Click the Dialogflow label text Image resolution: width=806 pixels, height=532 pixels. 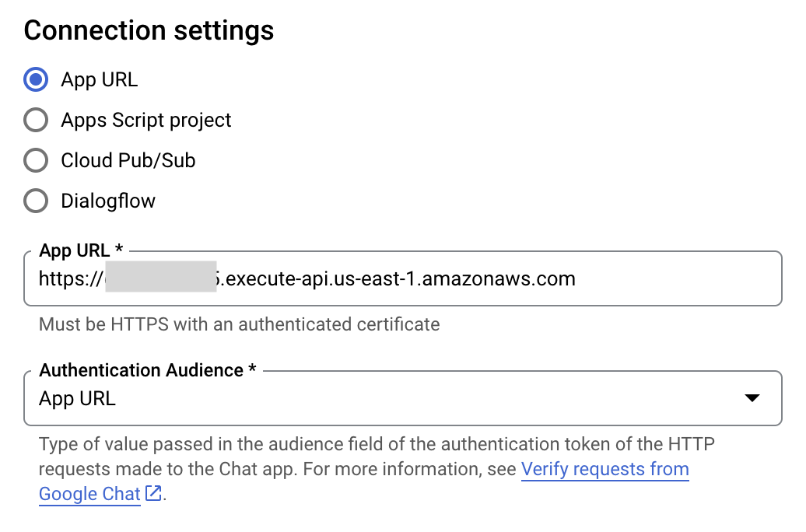(x=108, y=201)
